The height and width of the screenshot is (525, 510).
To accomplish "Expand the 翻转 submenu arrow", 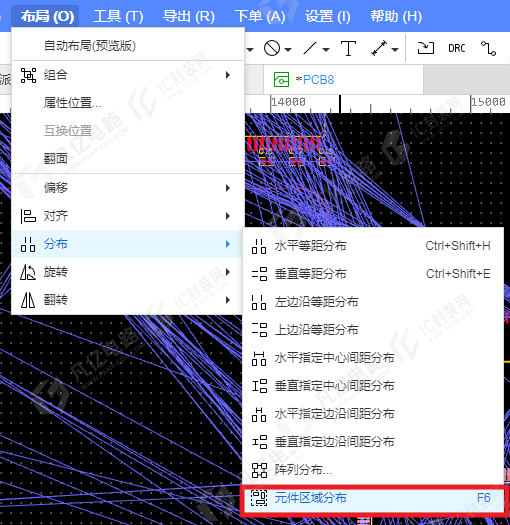I will coord(228,300).
